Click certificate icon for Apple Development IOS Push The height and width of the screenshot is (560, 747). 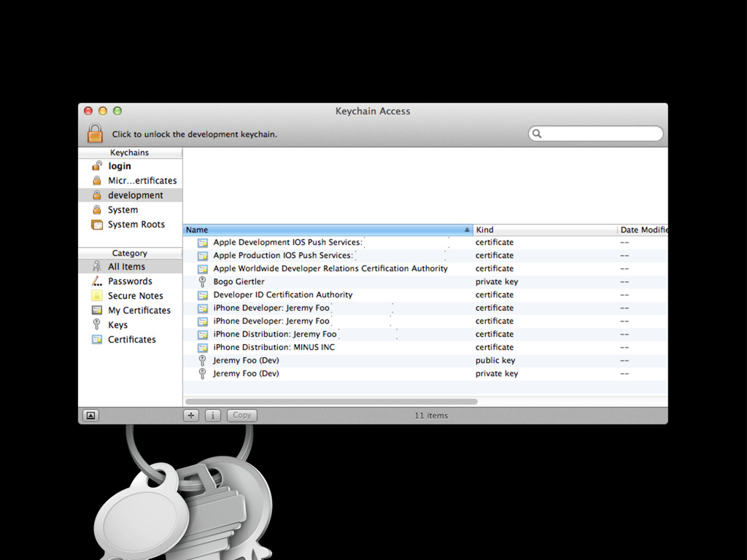(x=203, y=243)
